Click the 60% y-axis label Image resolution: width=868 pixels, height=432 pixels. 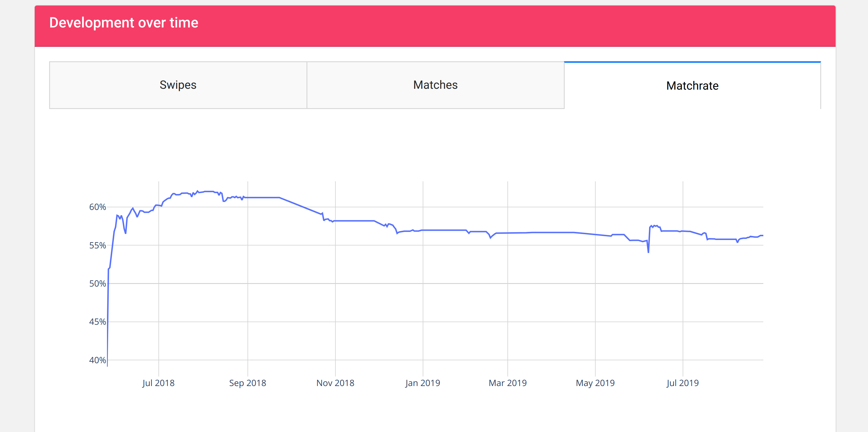97,207
